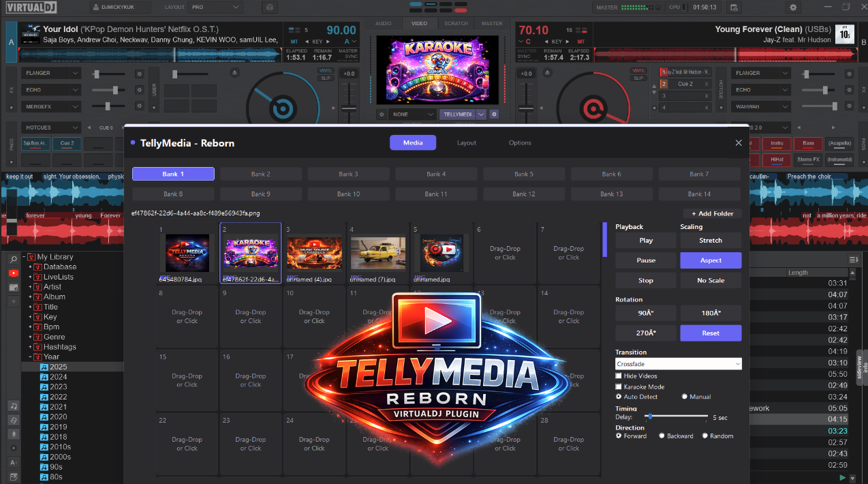Image resolution: width=868 pixels, height=484 pixels.
Task: Open the search icon in the left sidebar
Action: (x=14, y=259)
